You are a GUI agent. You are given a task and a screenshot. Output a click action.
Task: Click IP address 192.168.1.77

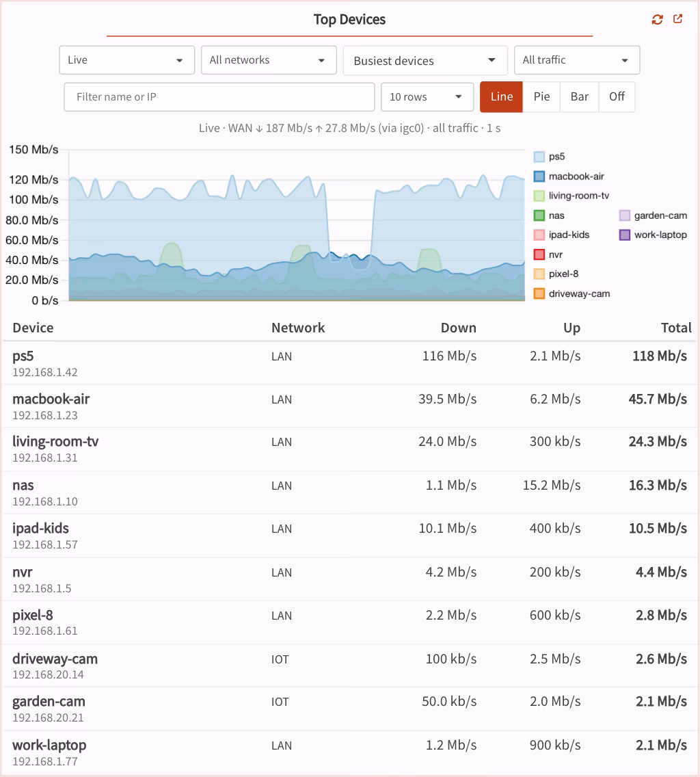coord(45,762)
